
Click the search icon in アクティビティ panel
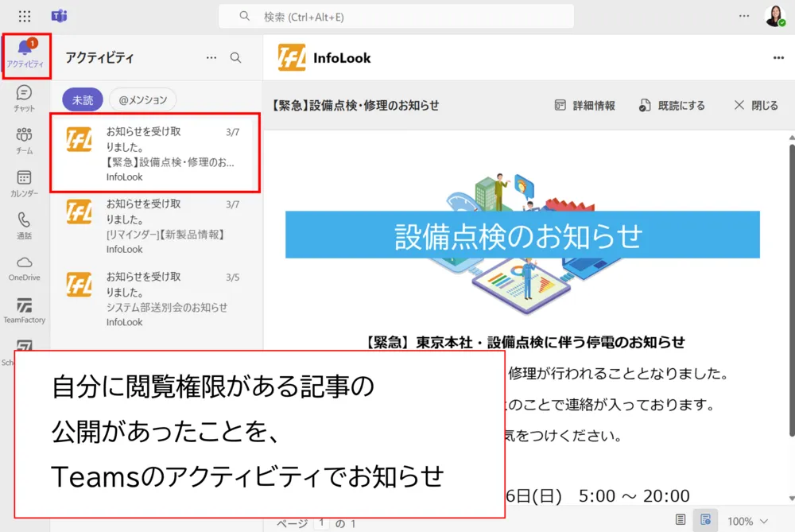pos(235,57)
